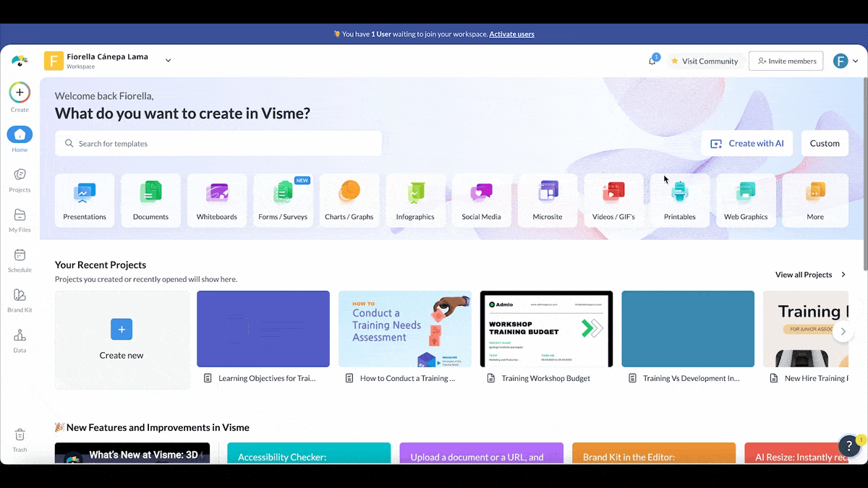Select the Printables category

(680, 200)
